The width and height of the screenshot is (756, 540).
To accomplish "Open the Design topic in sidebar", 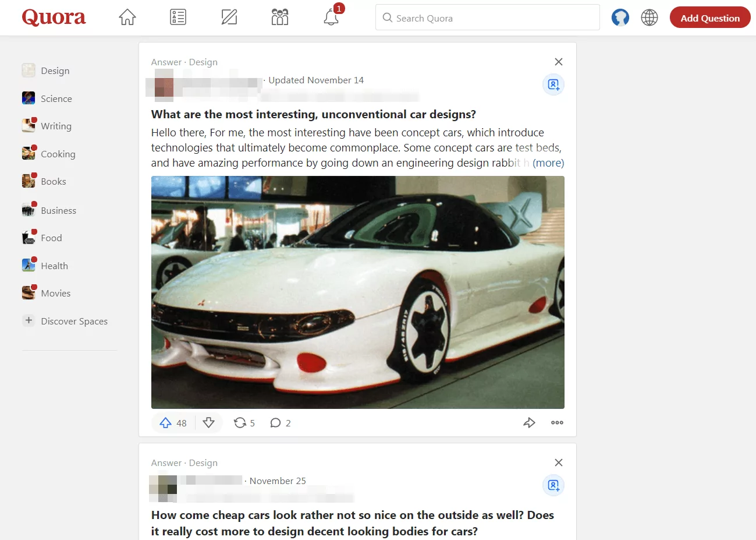I will [x=55, y=70].
